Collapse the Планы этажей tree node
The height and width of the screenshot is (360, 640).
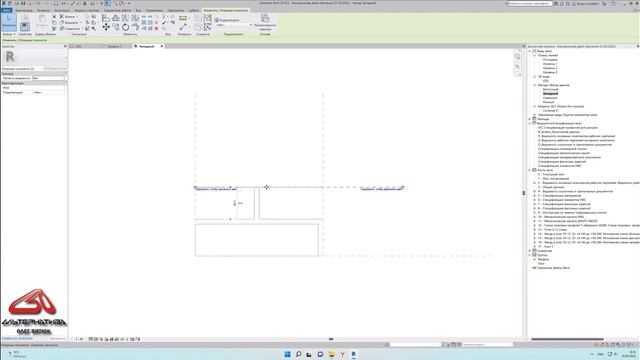coord(535,56)
